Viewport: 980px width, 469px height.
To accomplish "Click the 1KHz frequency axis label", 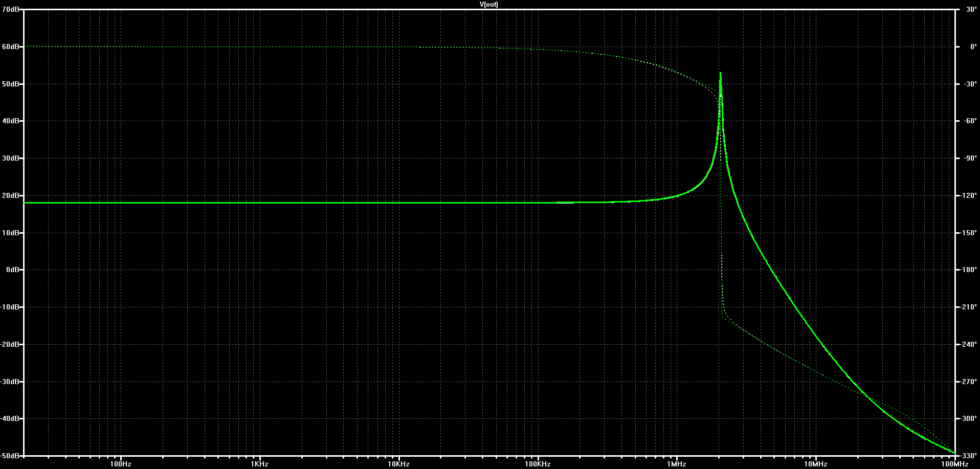I will 260,464.
